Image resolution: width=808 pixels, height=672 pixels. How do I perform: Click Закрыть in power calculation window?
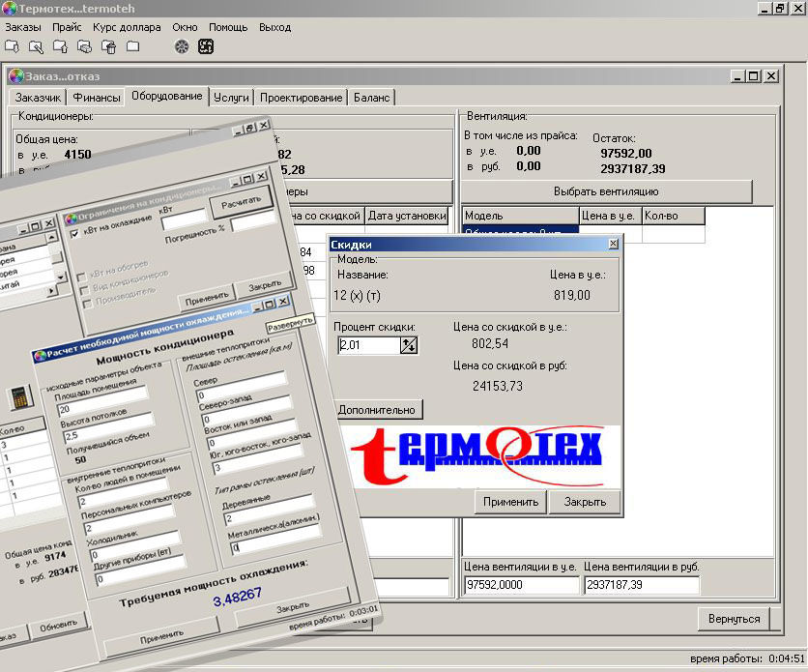point(292,608)
